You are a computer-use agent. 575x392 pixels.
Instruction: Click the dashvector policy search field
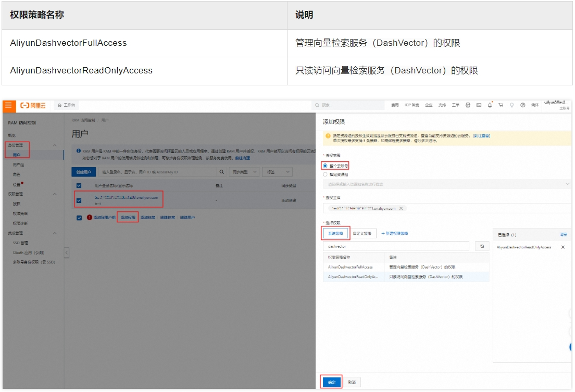[x=396, y=246]
